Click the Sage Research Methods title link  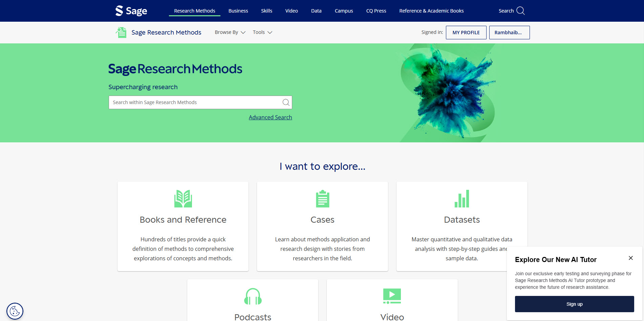(166, 33)
